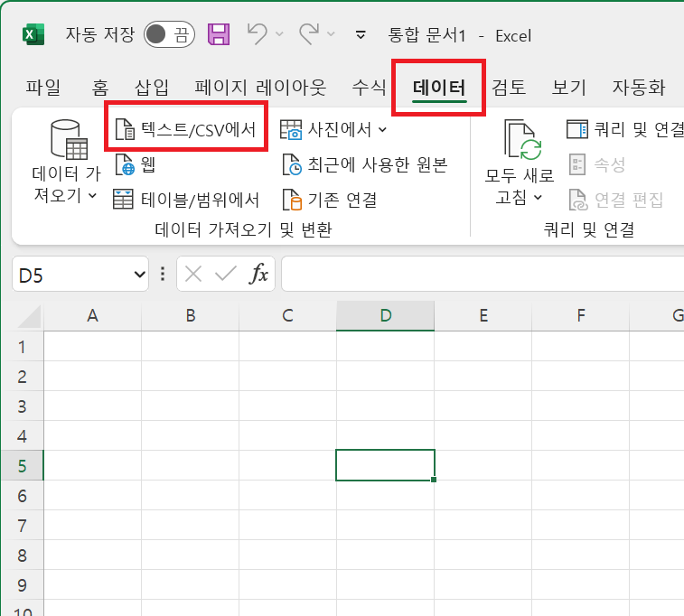This screenshot has width=684, height=616.
Task: Select row 2 header
Action: pos(22,377)
